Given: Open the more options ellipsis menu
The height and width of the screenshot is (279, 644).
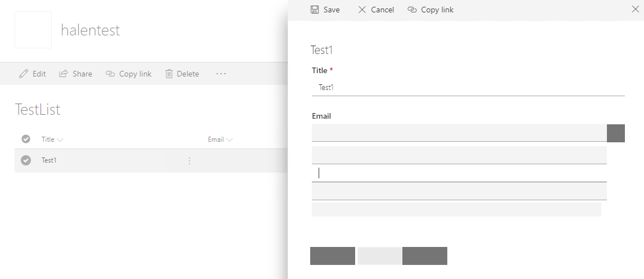Looking at the screenshot, I should click(221, 74).
